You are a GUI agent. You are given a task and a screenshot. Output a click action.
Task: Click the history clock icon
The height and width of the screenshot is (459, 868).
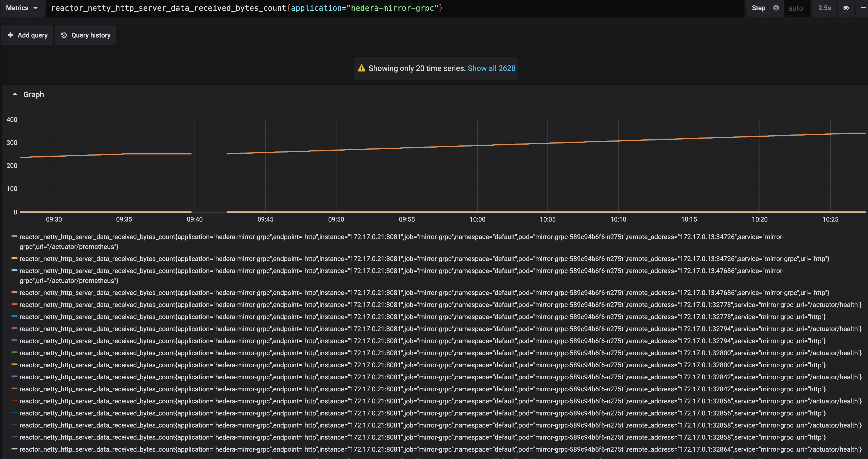[x=64, y=35]
